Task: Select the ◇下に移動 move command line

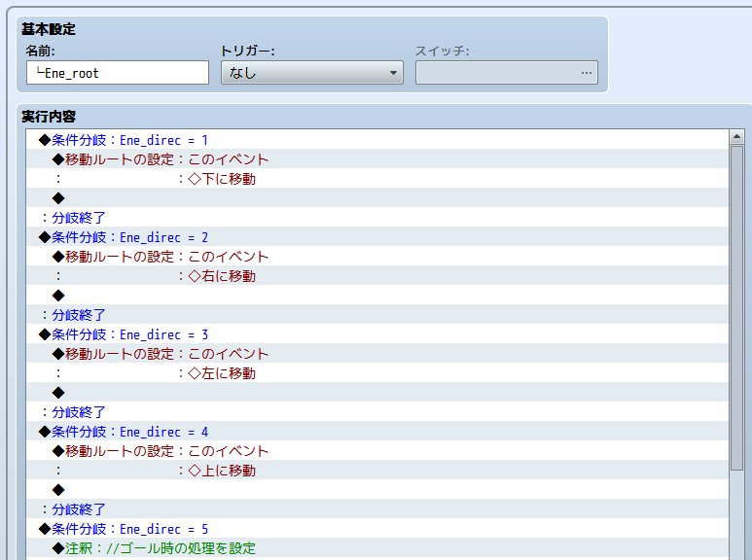Action: (377, 178)
